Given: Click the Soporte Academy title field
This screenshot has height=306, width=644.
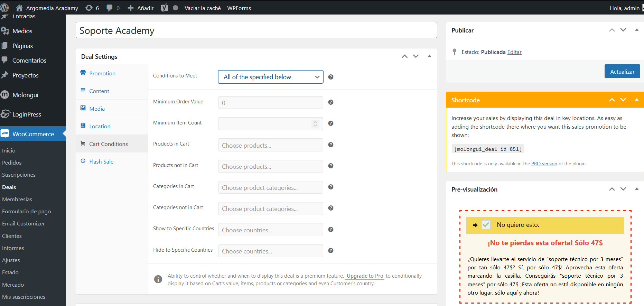Looking at the screenshot, I should pyautogui.click(x=256, y=30).
